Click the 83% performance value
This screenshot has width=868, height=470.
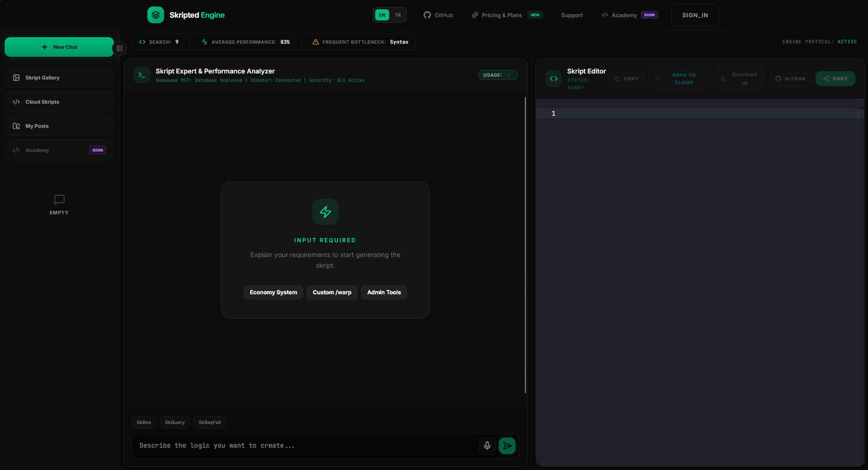[x=285, y=42]
